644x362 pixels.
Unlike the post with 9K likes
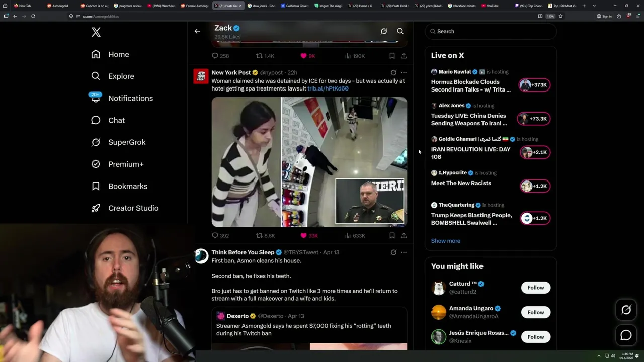click(307, 56)
